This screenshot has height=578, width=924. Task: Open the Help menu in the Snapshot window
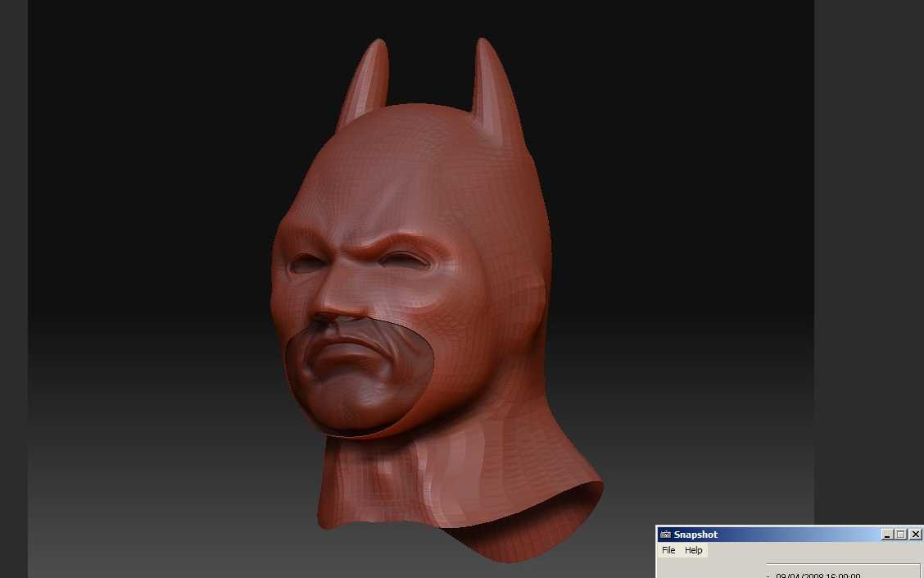click(x=693, y=550)
